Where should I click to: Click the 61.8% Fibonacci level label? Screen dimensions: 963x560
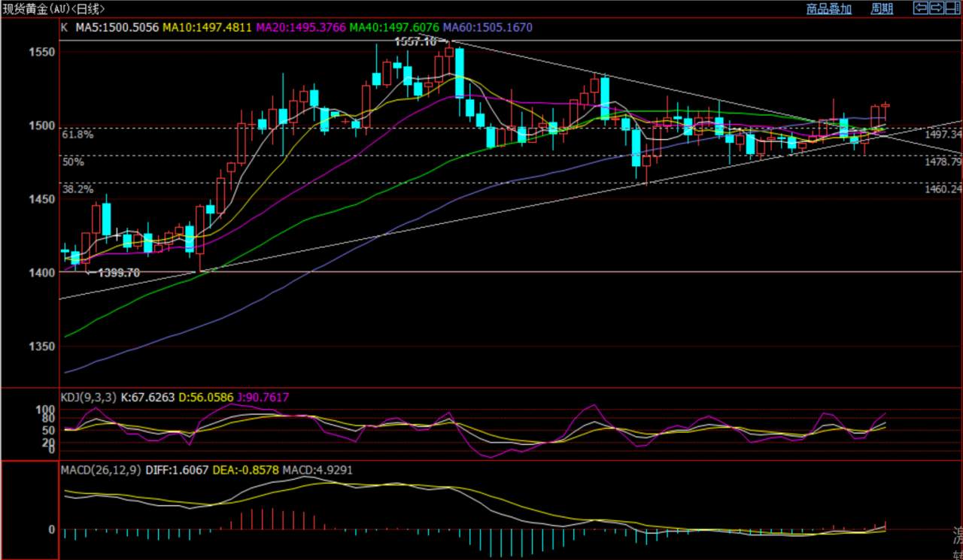[77, 135]
